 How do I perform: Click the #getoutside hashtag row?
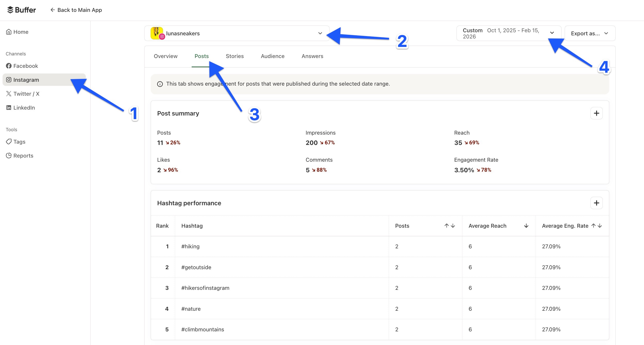380,267
